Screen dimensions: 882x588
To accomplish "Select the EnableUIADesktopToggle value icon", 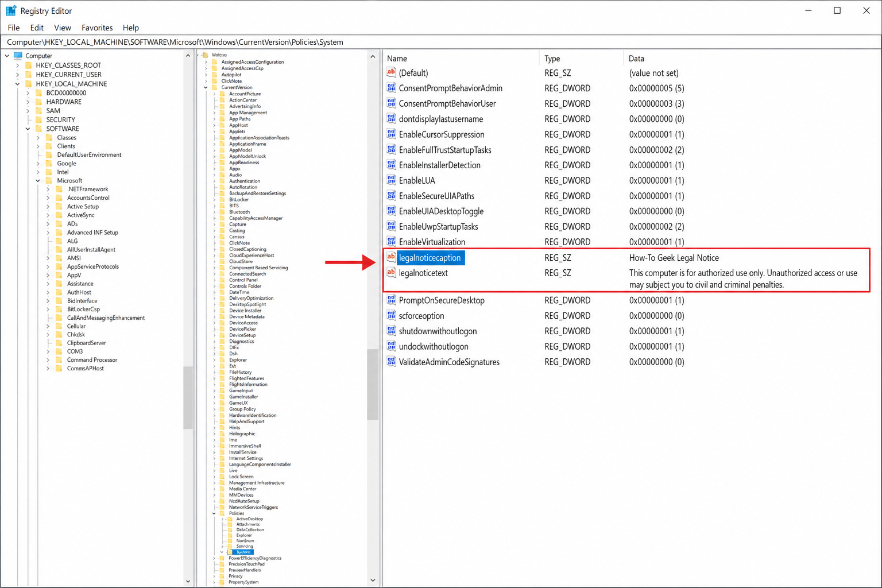I will [x=391, y=211].
